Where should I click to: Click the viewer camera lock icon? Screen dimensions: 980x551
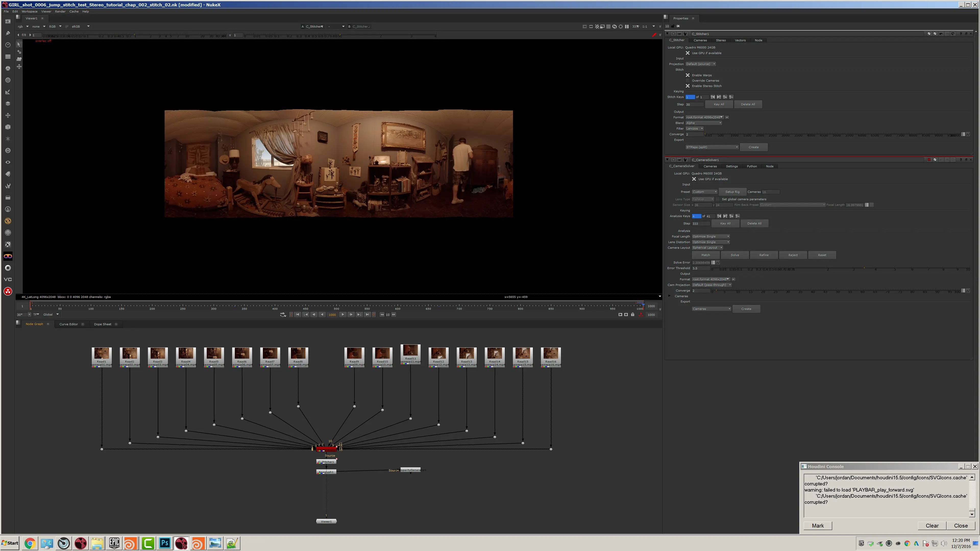point(19,59)
